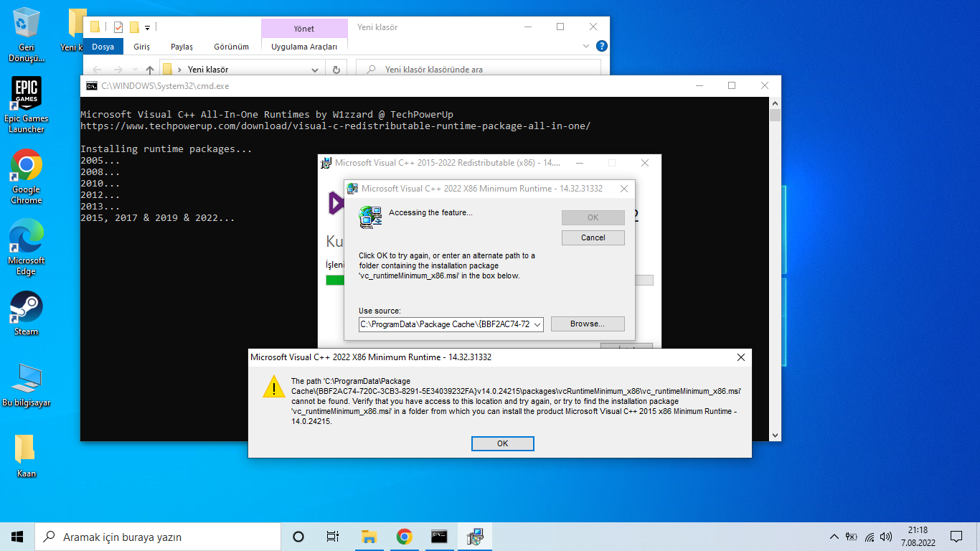Click the new folder icon in Explorer's quick access toolbar
The height and width of the screenshot is (551, 980).
click(x=134, y=27)
